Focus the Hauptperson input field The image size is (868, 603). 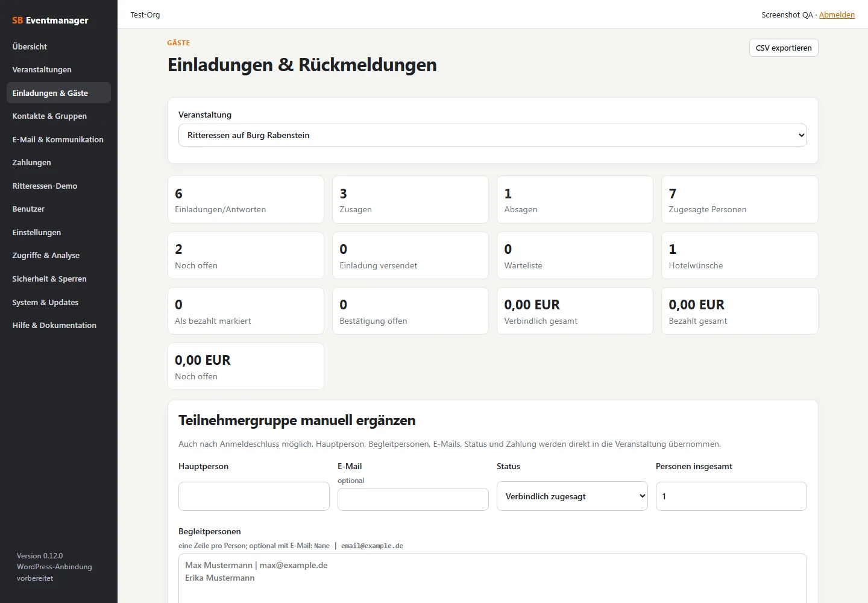coord(254,496)
